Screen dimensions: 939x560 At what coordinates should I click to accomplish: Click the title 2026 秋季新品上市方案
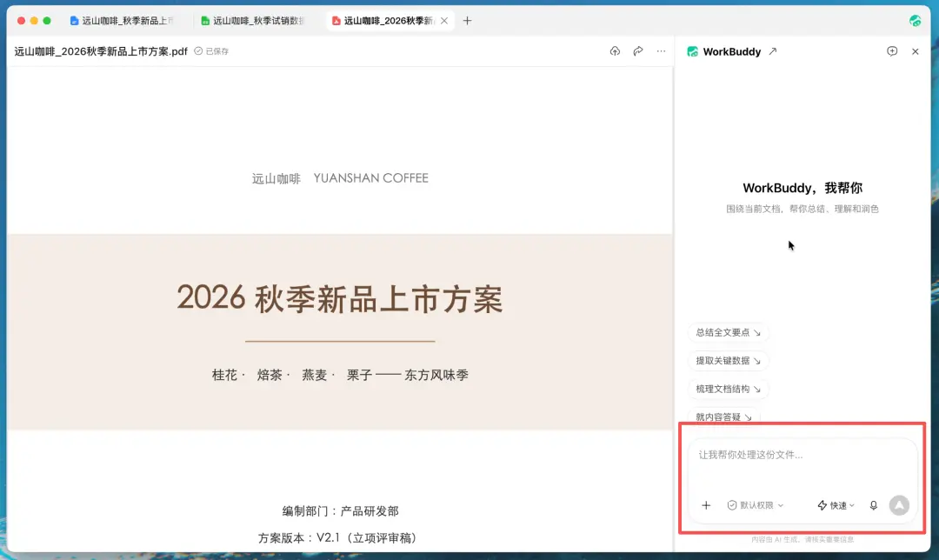tap(340, 298)
